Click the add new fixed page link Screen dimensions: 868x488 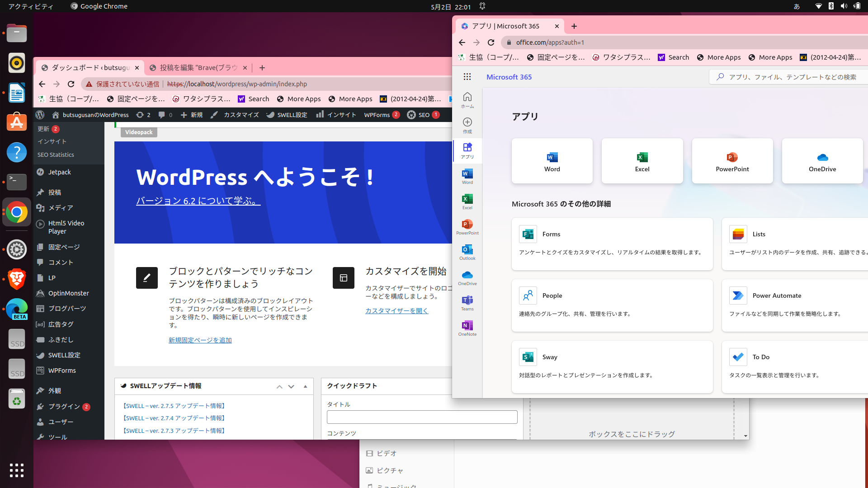[200, 340]
